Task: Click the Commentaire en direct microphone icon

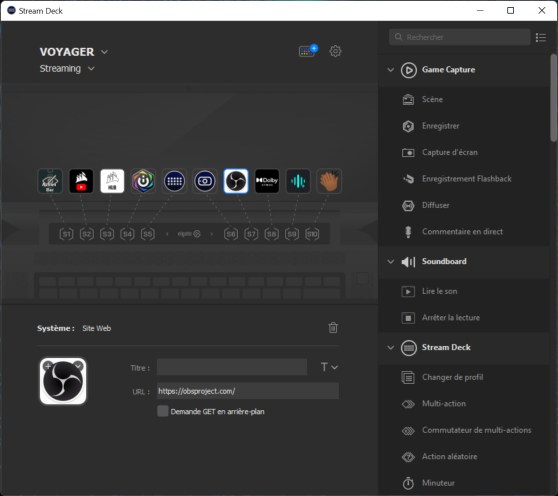Action: coord(408,232)
